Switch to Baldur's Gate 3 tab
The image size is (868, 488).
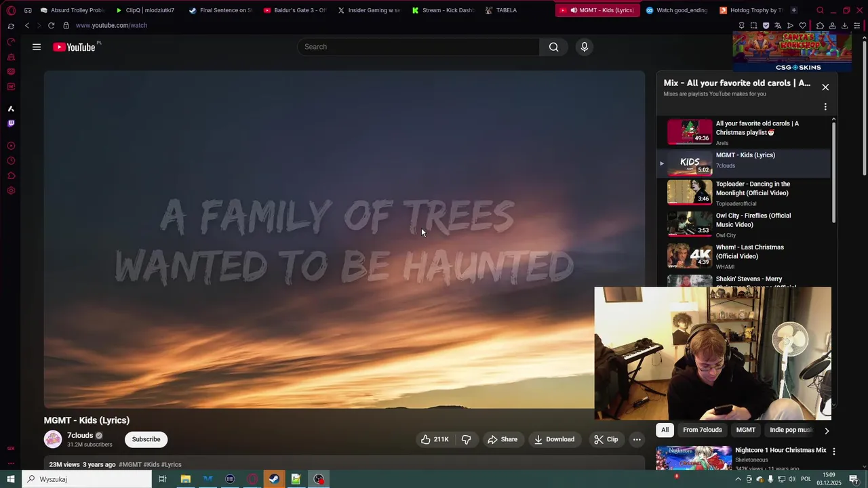click(295, 10)
